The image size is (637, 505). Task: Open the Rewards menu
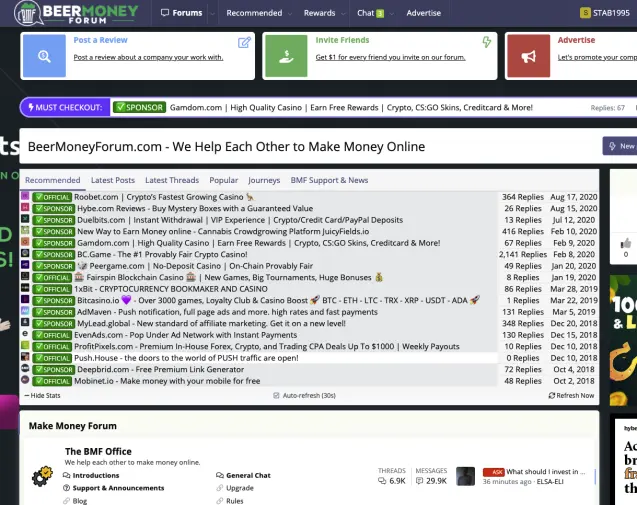point(319,13)
